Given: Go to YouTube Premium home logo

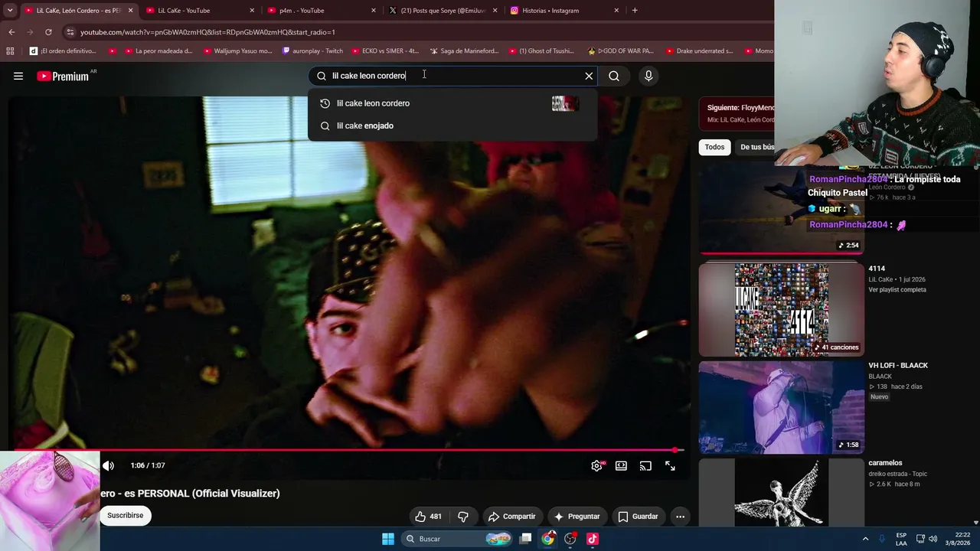Looking at the screenshot, I should [x=63, y=76].
